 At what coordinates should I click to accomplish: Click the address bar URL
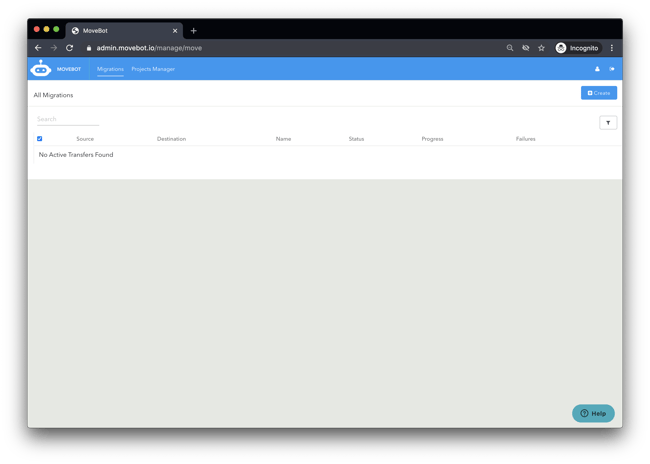point(149,48)
